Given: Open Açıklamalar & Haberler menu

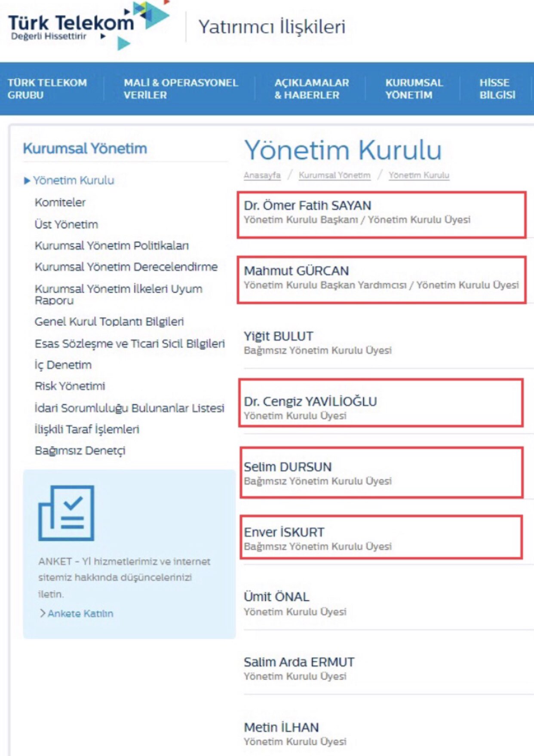Looking at the screenshot, I should tap(311, 89).
